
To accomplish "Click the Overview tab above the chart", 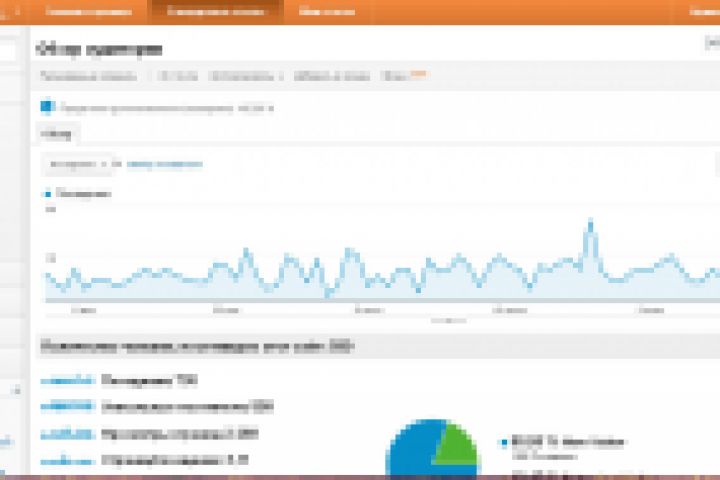I will pos(56,134).
